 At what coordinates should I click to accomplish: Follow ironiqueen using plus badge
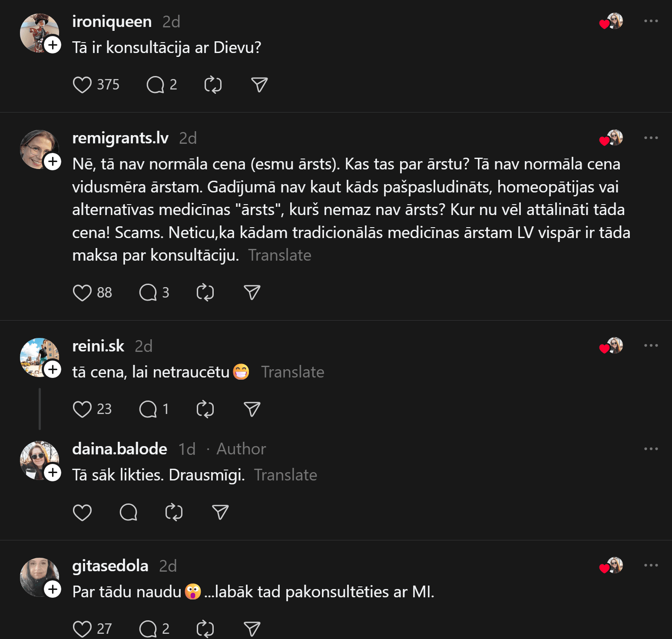(x=53, y=45)
